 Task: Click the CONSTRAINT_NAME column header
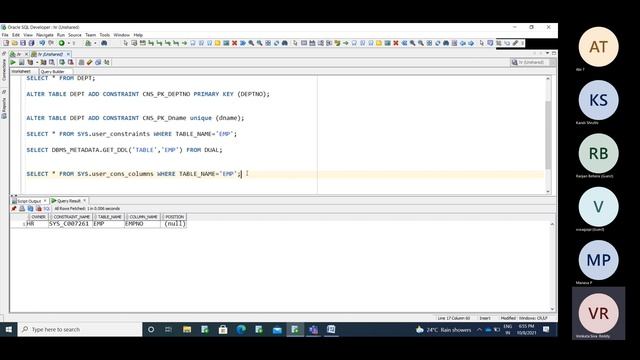pos(71,217)
